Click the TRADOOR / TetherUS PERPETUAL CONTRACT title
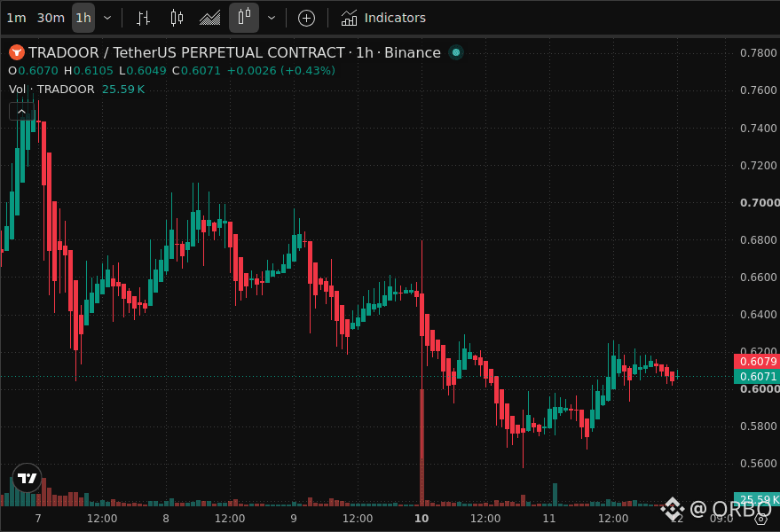This screenshot has height=532, width=780. pos(186,52)
